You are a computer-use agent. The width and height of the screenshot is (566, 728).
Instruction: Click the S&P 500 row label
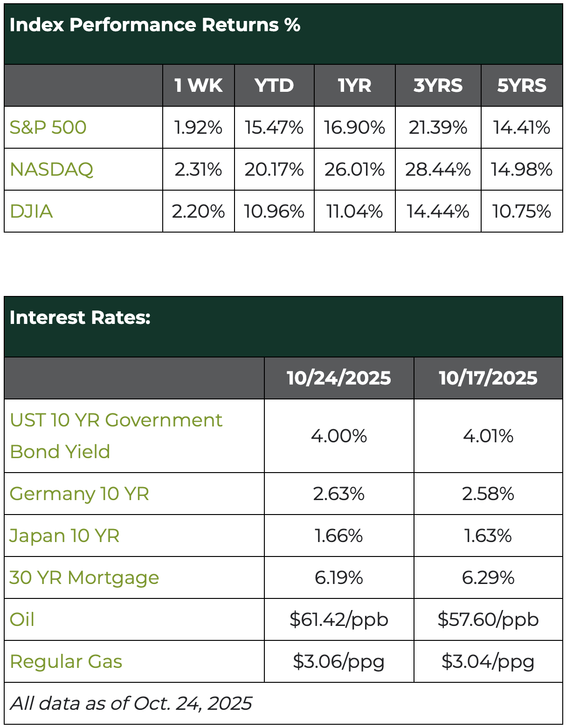48,127
